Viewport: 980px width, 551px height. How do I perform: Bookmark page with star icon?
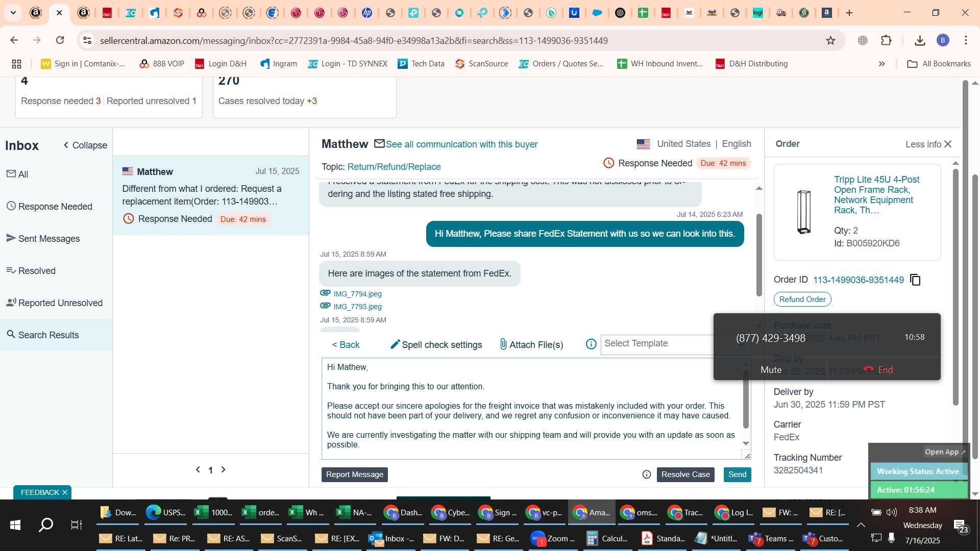coord(831,40)
